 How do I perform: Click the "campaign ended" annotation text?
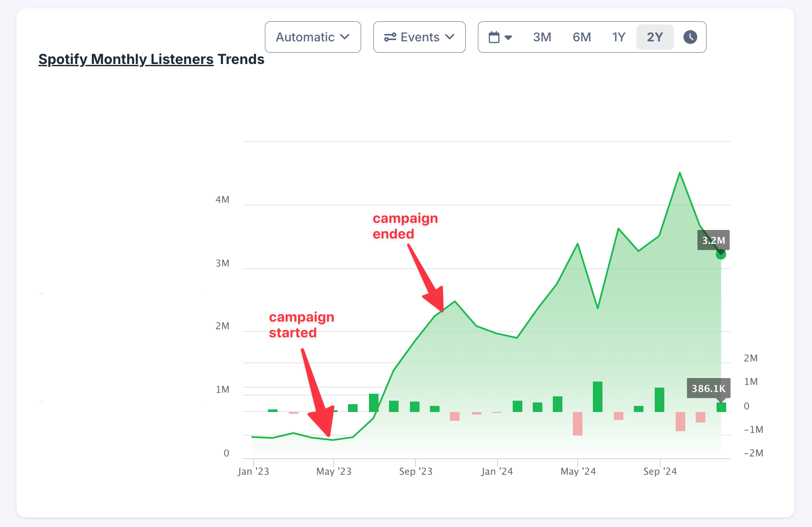405,226
